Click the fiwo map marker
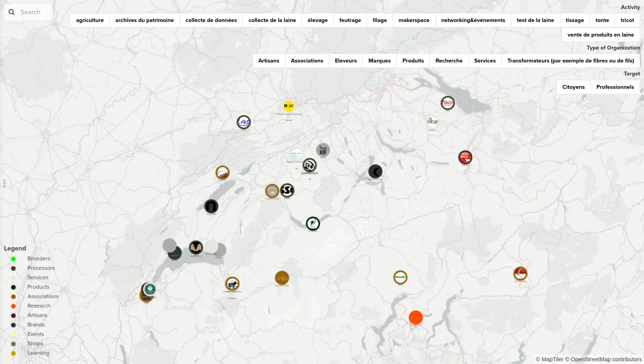The height and width of the screenshot is (364, 644). tap(448, 103)
